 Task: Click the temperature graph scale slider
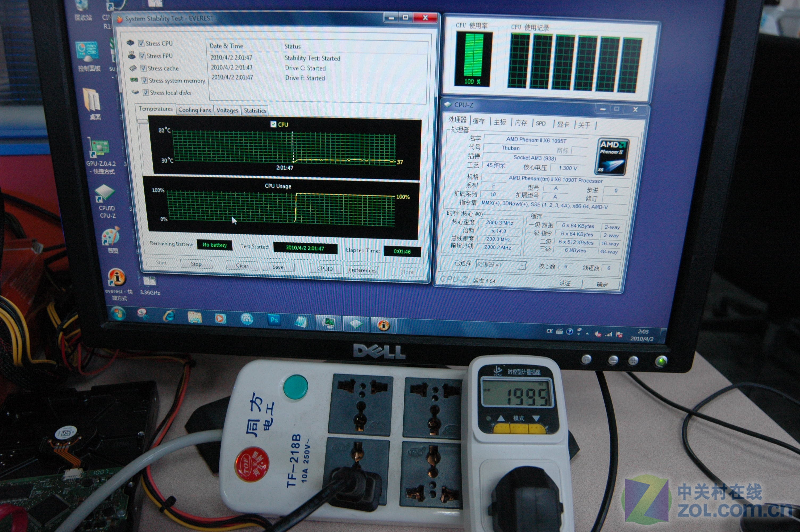[x=143, y=122]
